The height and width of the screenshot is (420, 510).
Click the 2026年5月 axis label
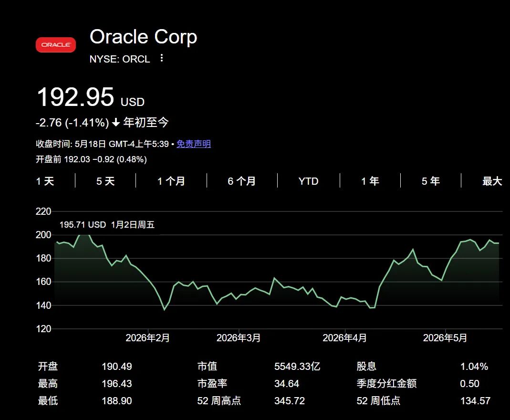coord(445,338)
